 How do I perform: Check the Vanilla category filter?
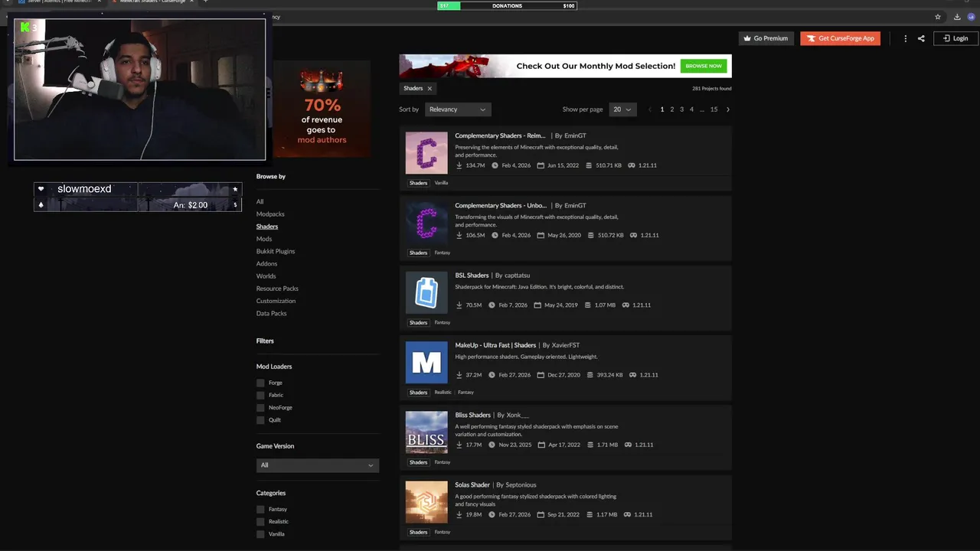[260, 534]
